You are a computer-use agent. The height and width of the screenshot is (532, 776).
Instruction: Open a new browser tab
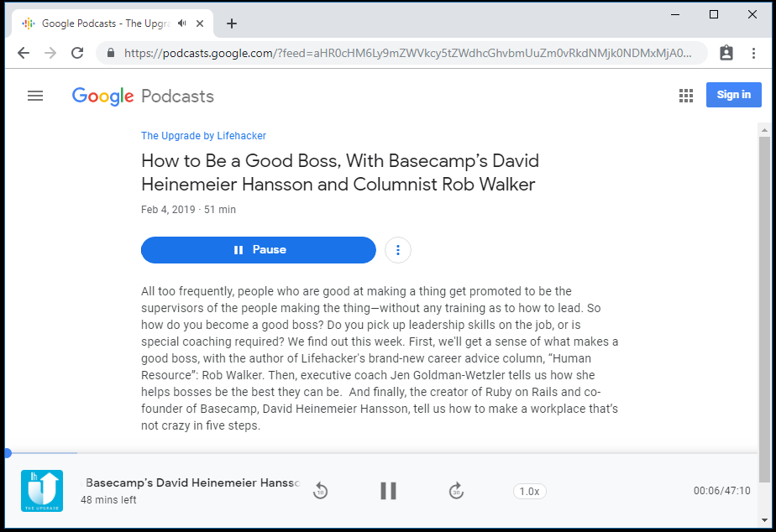[x=232, y=23]
